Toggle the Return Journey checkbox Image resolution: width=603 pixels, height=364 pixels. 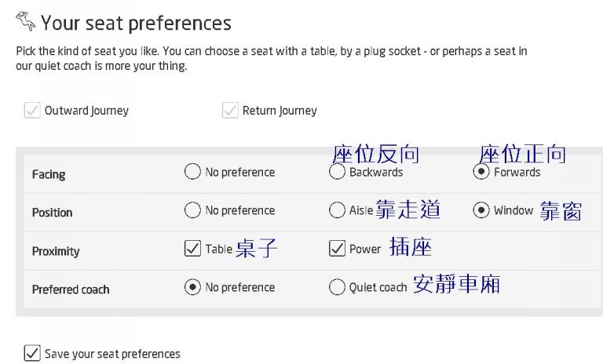point(230,110)
